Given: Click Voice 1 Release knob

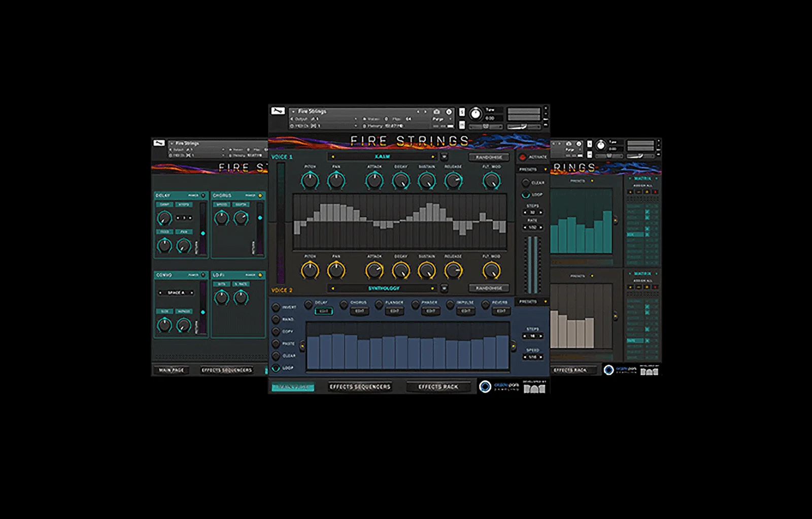Looking at the screenshot, I should click(x=453, y=180).
